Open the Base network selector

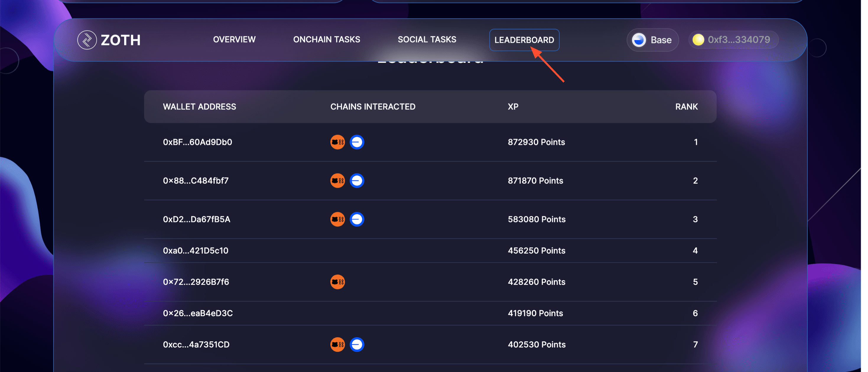click(x=652, y=40)
